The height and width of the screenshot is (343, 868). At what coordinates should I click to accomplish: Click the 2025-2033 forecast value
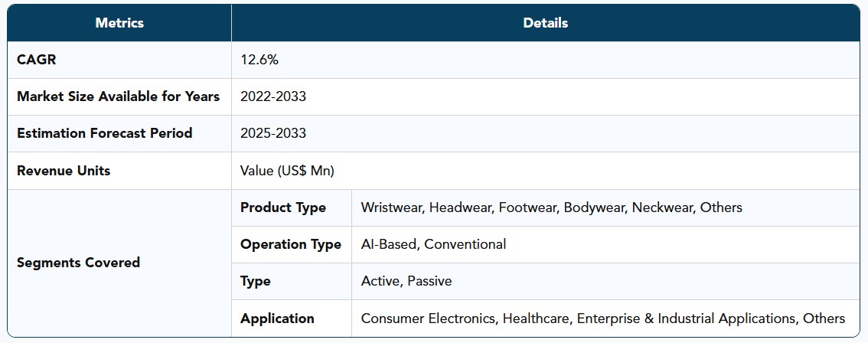pyautogui.click(x=273, y=133)
